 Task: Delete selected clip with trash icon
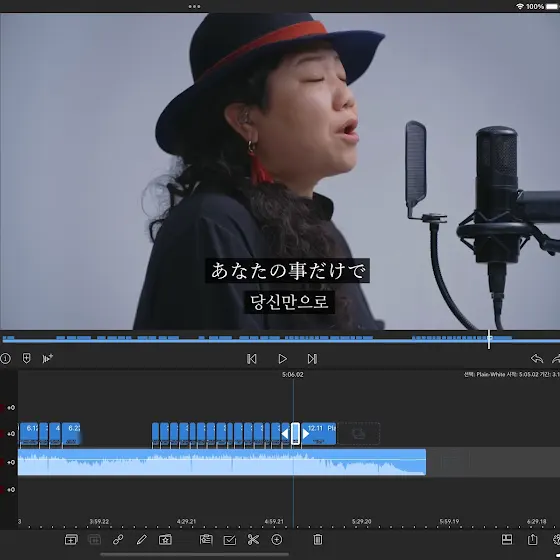(318, 540)
